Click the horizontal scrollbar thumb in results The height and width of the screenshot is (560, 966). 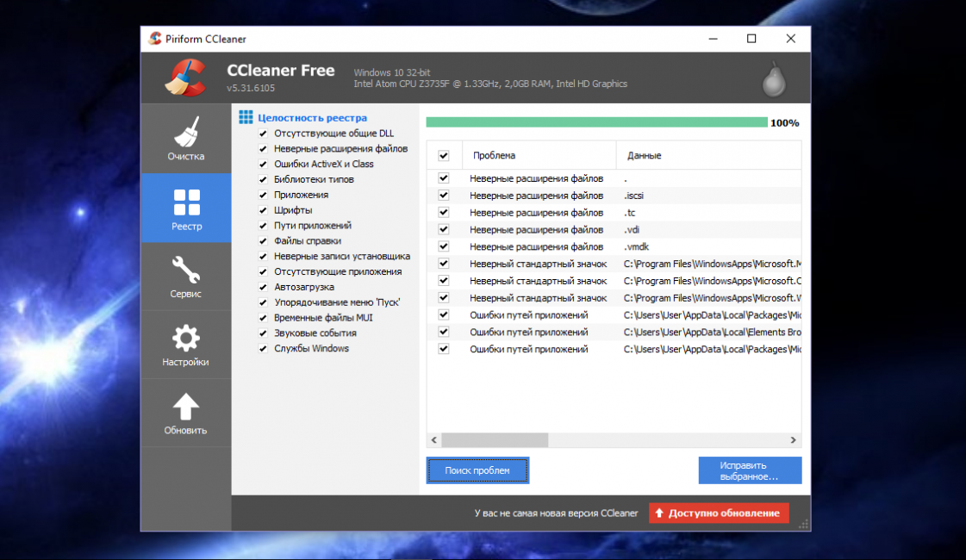[495, 440]
